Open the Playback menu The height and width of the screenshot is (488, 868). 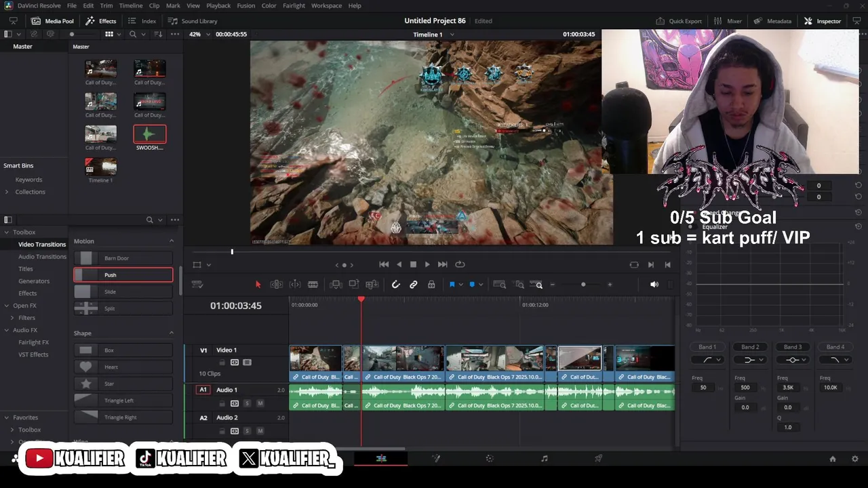(218, 5)
